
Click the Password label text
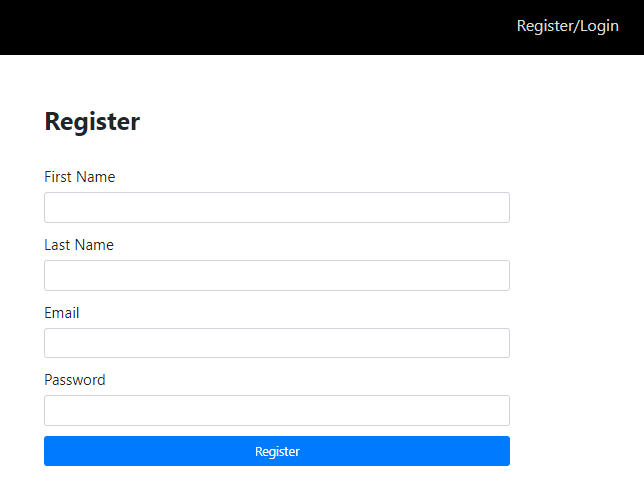click(75, 380)
